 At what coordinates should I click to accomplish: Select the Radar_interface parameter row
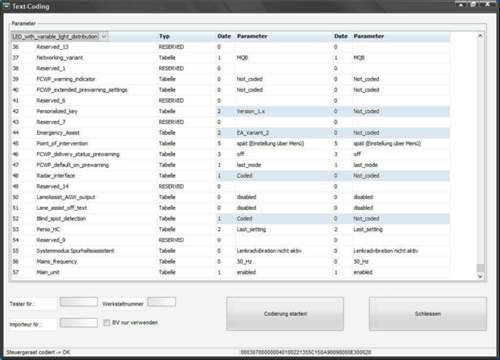(x=230, y=176)
